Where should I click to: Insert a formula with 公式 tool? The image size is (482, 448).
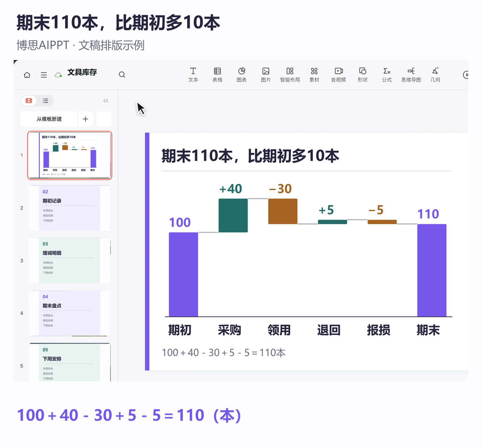387,75
